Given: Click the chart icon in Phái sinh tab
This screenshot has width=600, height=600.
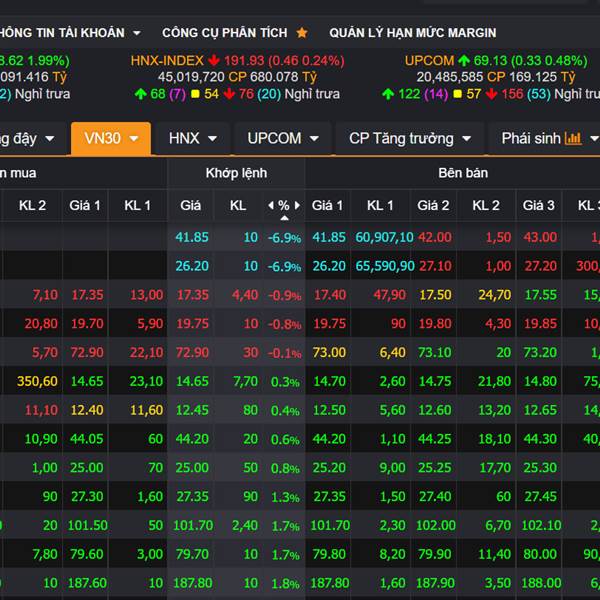Looking at the screenshot, I should click(573, 138).
